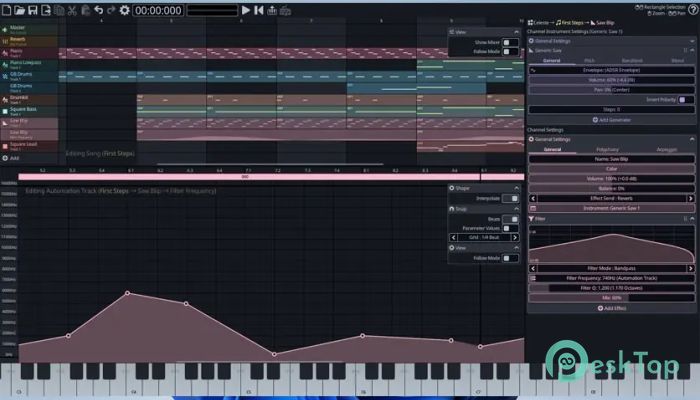Create a new project with new-file icon

(7, 10)
